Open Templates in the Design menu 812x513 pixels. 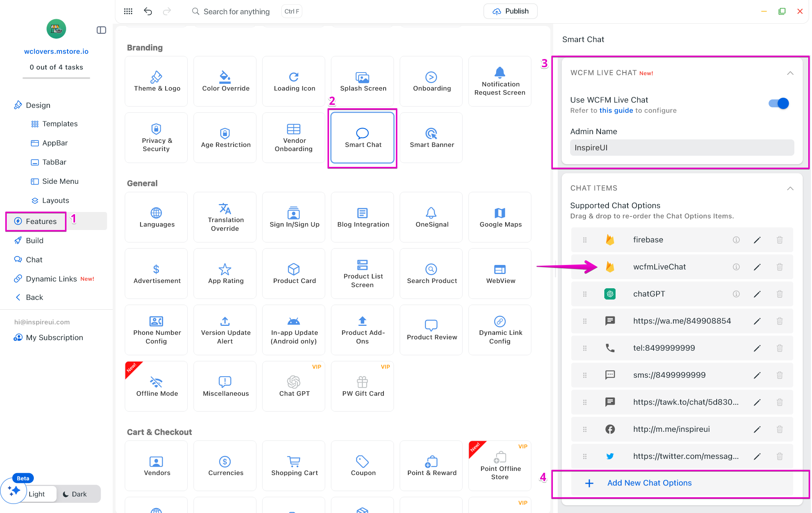pyautogui.click(x=60, y=124)
